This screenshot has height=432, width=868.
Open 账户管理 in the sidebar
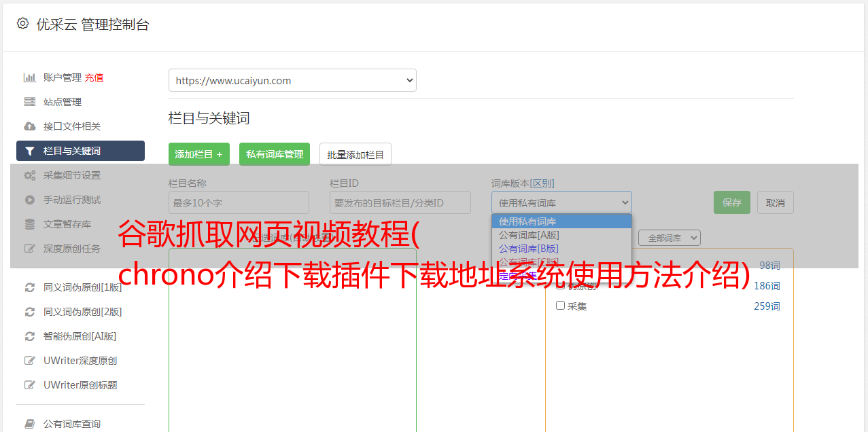tap(63, 77)
